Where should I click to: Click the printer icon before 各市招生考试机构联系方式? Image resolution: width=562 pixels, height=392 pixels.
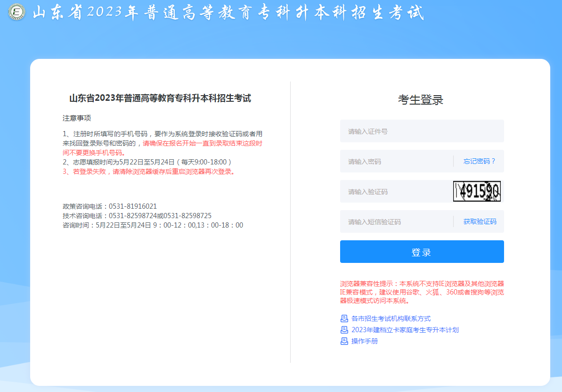tap(344, 318)
